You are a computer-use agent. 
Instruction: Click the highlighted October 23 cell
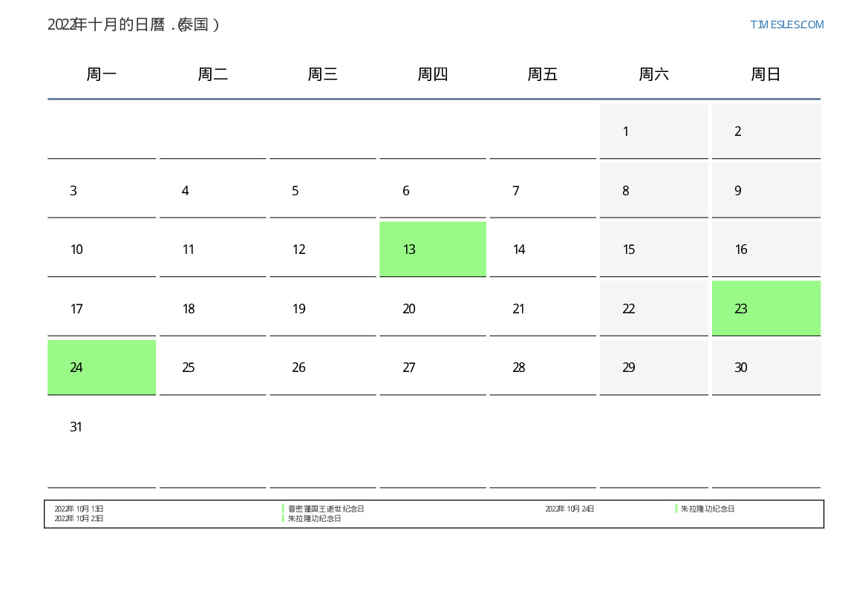point(766,308)
